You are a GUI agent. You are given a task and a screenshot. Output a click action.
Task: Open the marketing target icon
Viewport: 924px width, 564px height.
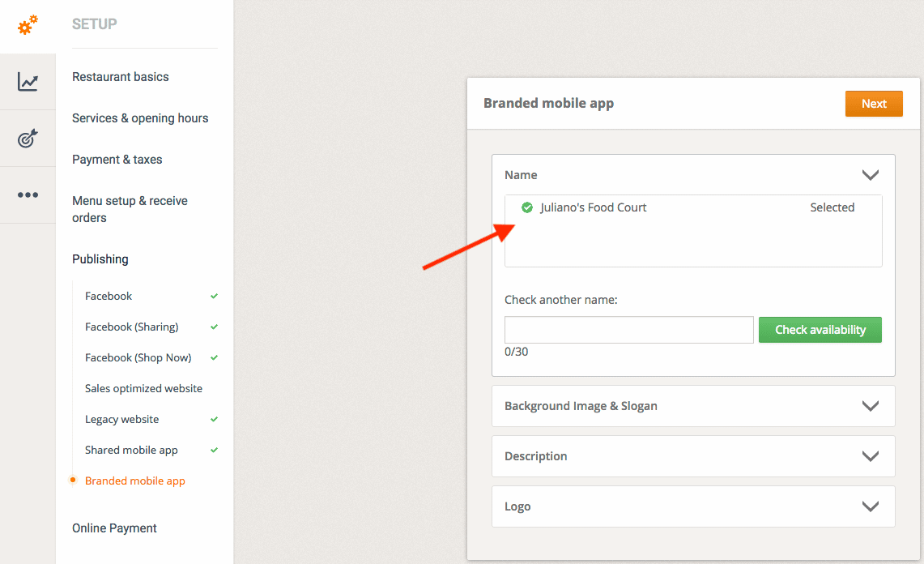click(28, 139)
